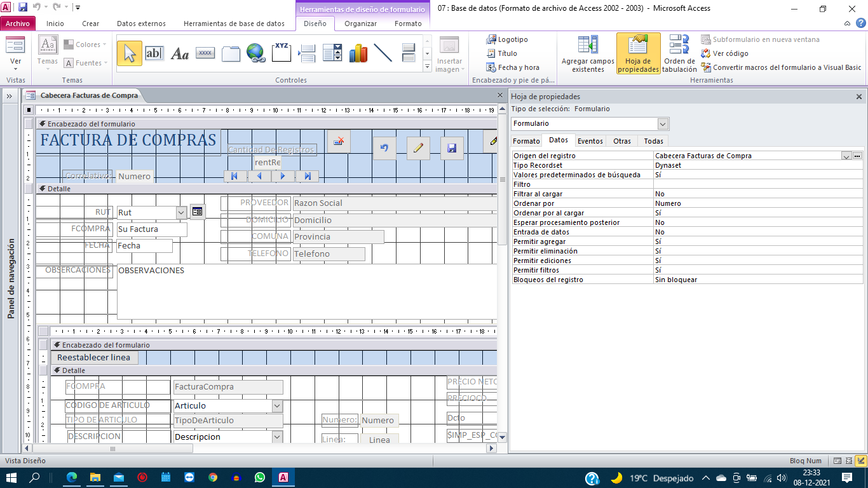
Task: Pick the Chart control tool
Action: coord(358,53)
